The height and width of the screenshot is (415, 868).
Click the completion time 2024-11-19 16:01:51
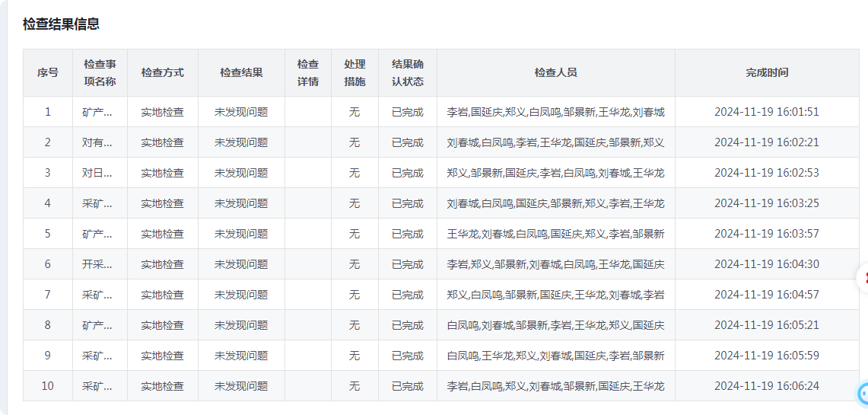click(767, 112)
